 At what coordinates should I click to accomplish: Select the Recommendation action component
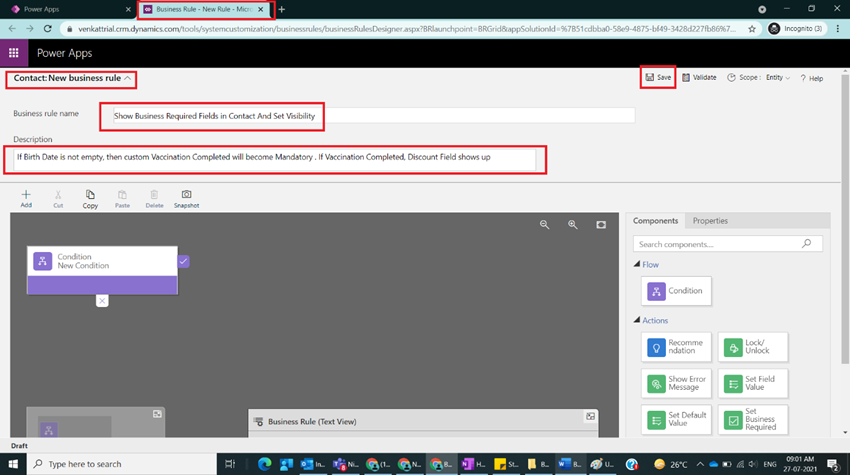[676, 347]
